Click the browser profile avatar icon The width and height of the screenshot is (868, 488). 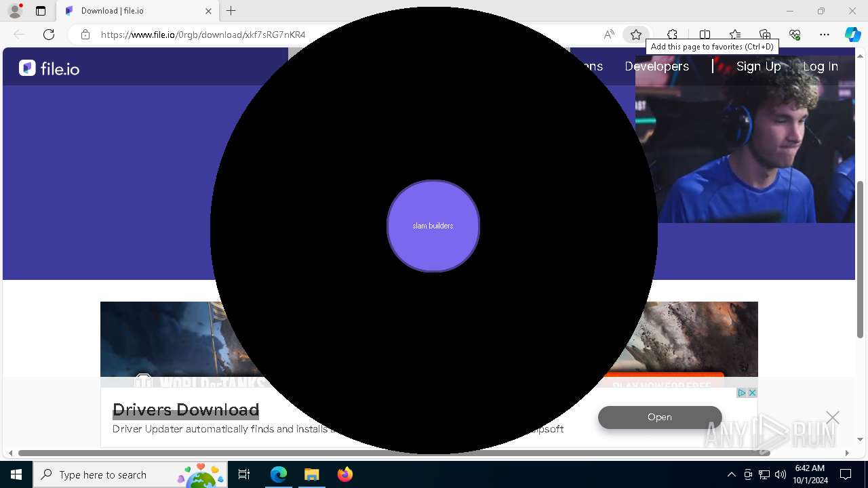point(15,11)
